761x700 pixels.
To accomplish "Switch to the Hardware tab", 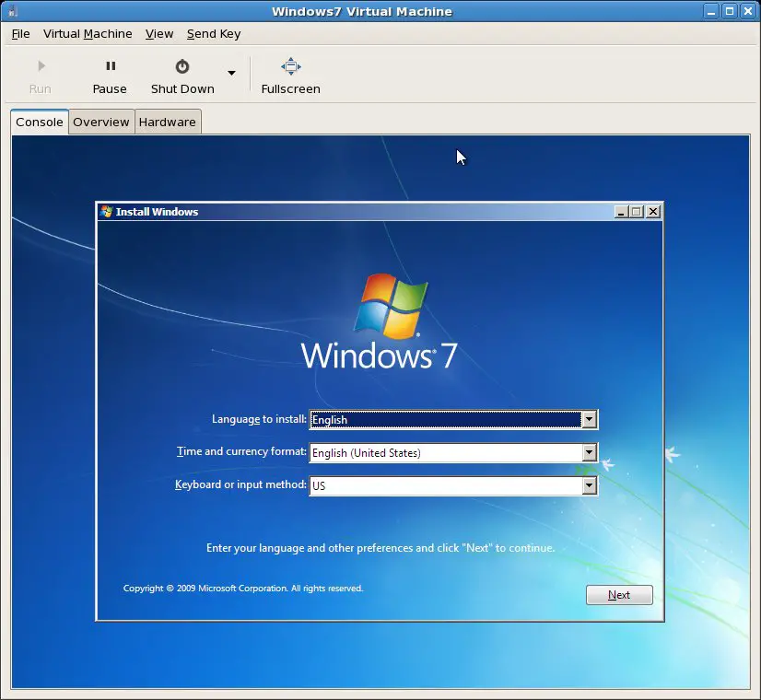I will click(168, 122).
